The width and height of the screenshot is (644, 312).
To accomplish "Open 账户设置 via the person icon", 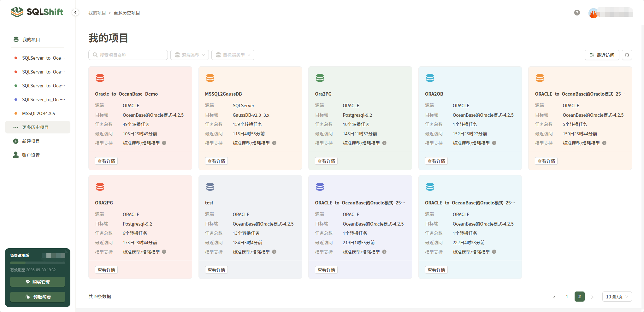I will point(16,155).
